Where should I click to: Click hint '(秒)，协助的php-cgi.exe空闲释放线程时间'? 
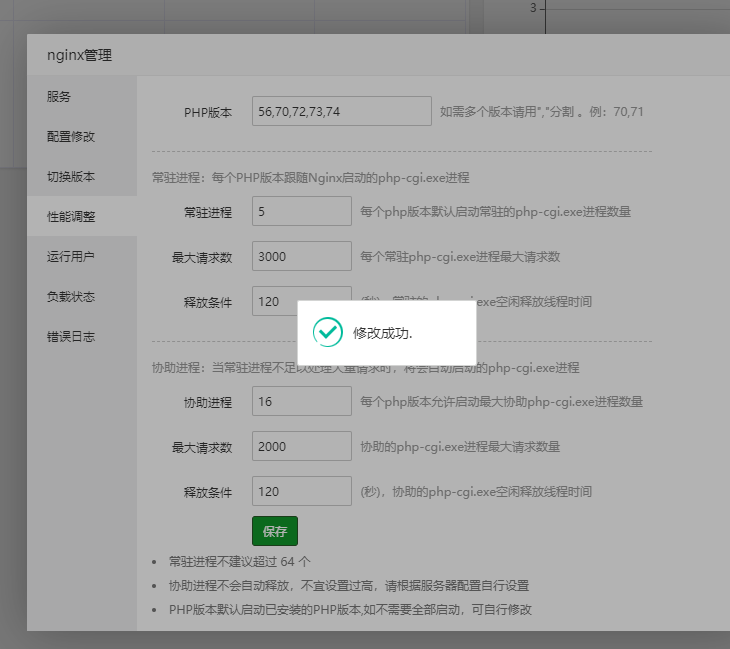click(476, 492)
